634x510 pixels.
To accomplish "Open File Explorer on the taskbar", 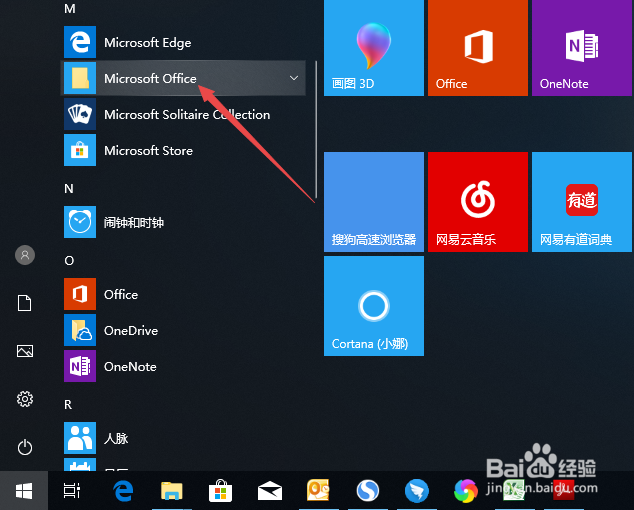I will (172, 491).
